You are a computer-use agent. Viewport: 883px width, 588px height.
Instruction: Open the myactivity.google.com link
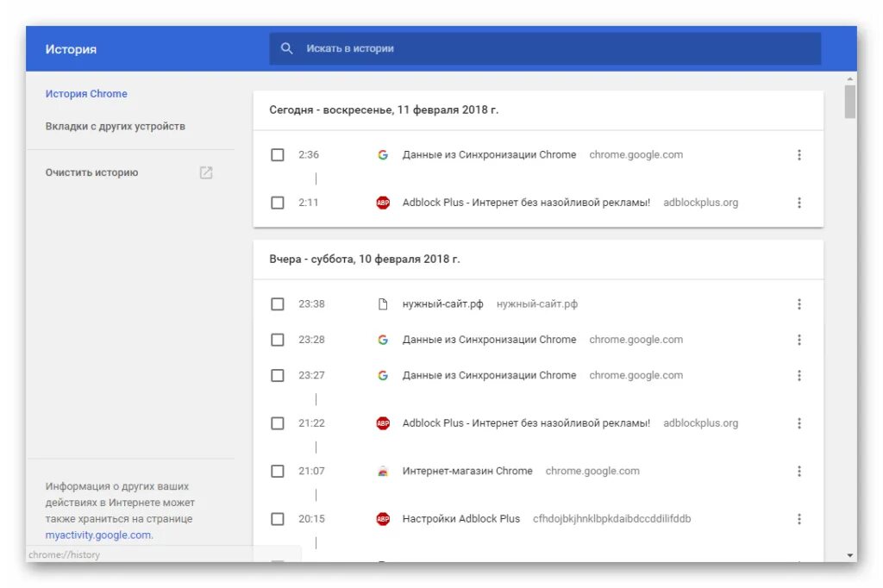pos(98,535)
